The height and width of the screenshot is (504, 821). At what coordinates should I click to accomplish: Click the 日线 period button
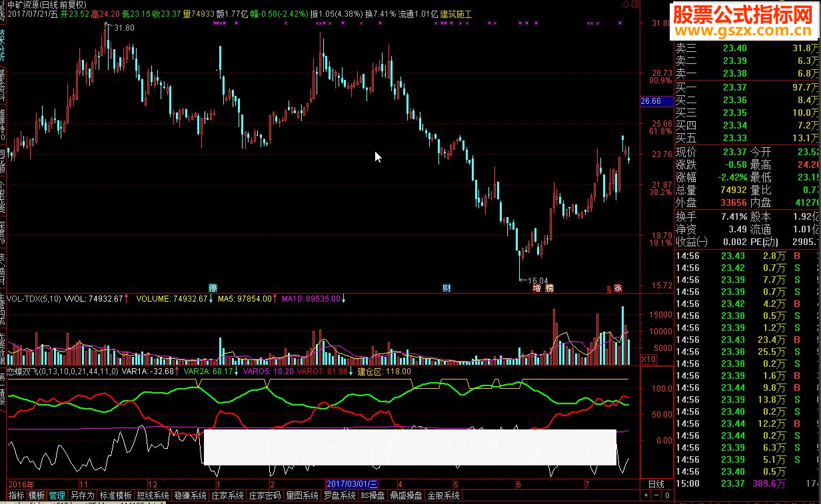656,484
